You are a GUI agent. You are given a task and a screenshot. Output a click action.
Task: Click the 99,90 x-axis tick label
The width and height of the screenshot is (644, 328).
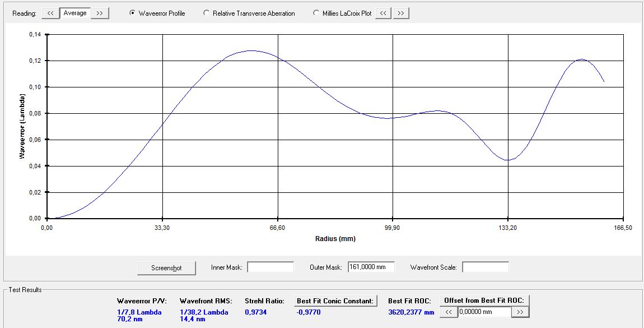(x=393, y=228)
